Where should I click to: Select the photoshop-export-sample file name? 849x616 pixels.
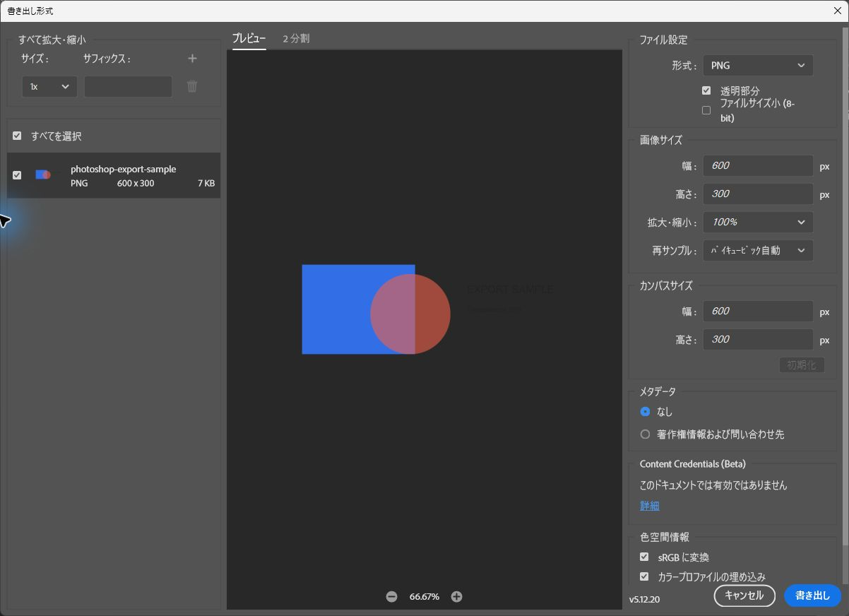(124, 169)
